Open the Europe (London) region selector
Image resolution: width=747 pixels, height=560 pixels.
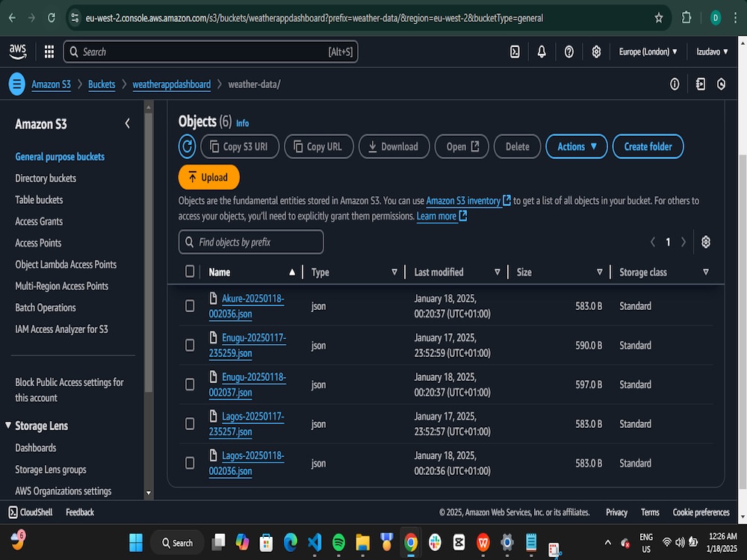pos(648,52)
